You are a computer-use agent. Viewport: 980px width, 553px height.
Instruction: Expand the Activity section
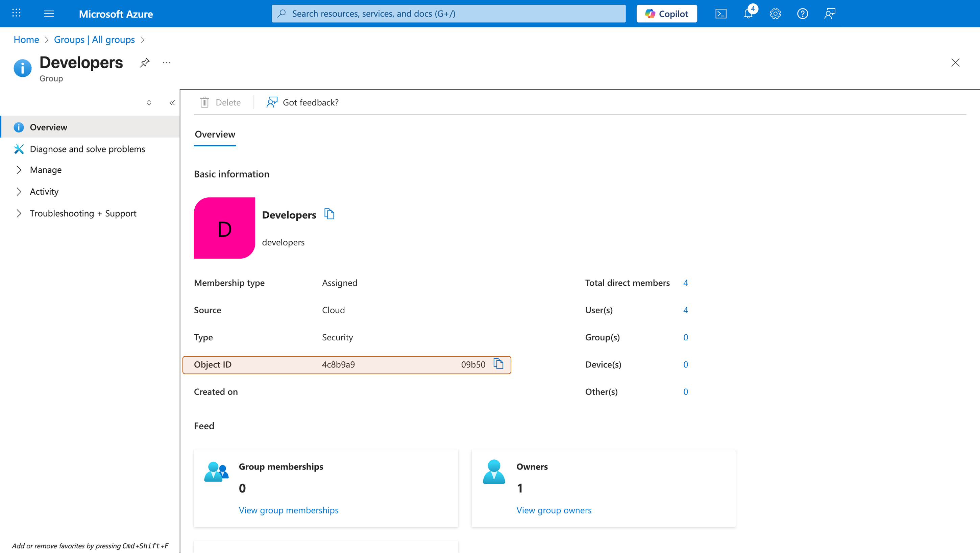tap(44, 191)
